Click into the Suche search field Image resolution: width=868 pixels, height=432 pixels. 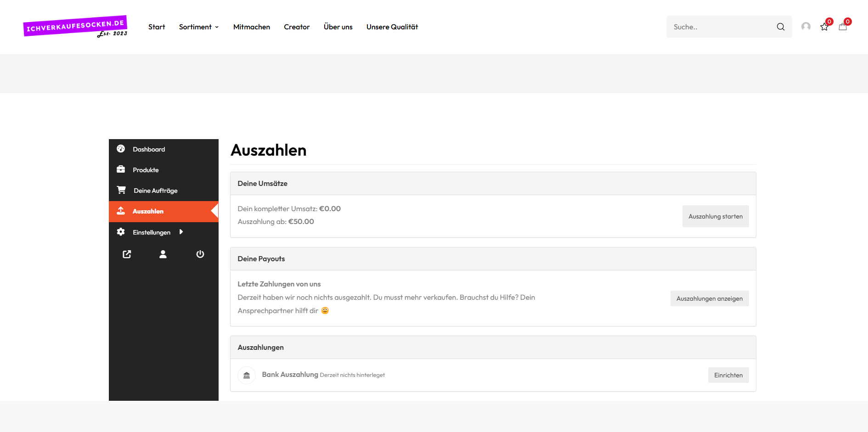[721, 27]
